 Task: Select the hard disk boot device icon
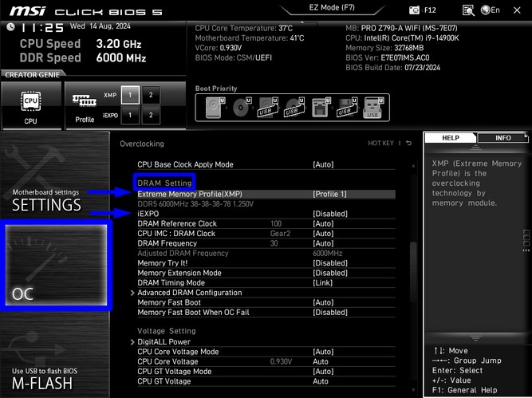(215, 108)
